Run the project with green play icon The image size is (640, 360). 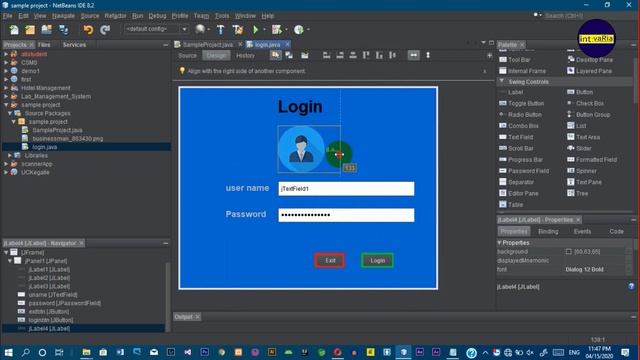256,29
